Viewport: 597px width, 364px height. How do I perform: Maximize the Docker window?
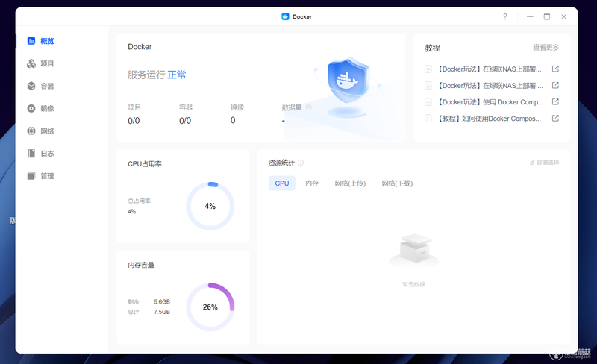(x=547, y=16)
